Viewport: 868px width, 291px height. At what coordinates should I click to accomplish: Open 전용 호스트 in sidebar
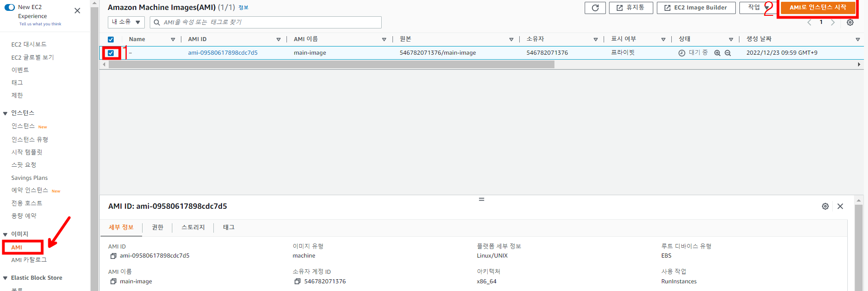[x=27, y=203]
